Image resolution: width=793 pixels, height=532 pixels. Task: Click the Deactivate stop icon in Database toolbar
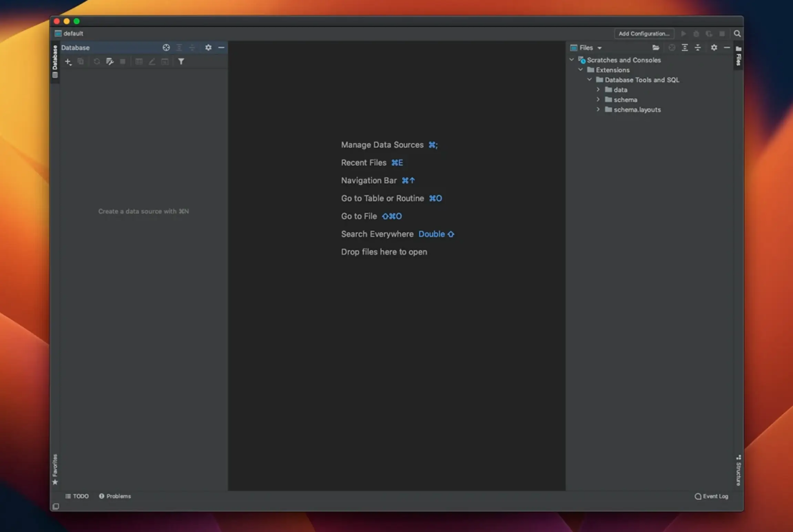123,62
